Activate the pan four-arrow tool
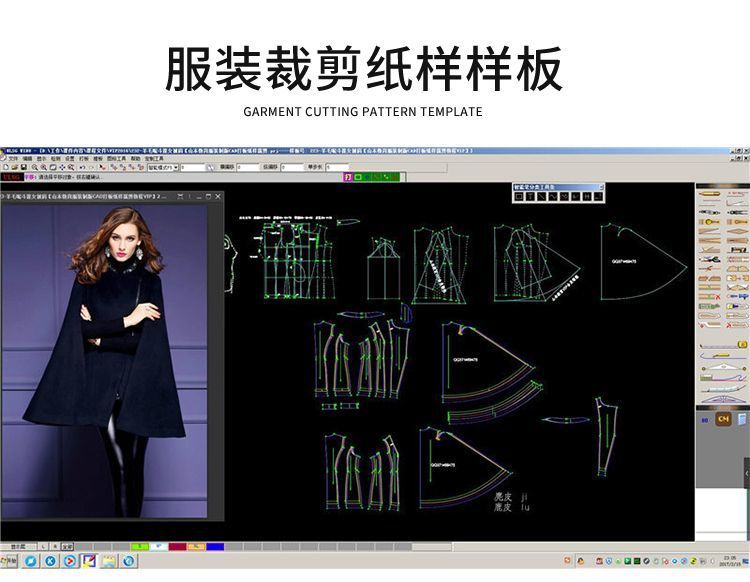 click(x=62, y=167)
